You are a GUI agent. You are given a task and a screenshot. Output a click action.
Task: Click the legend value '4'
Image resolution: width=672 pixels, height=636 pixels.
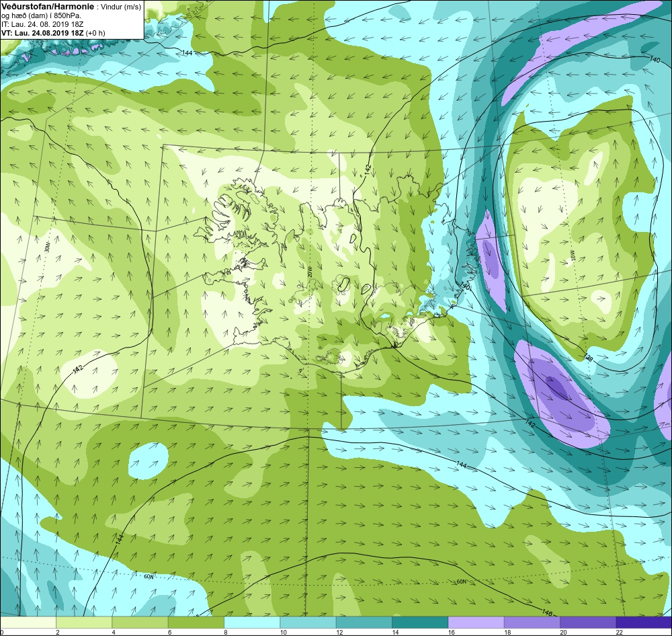click(113, 632)
